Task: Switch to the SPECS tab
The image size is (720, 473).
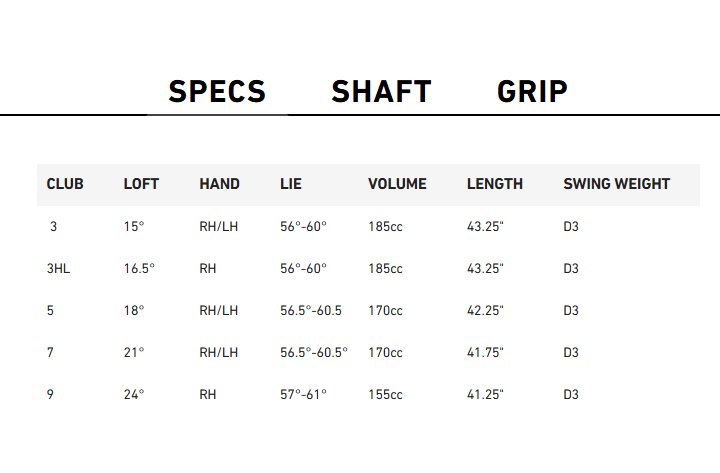Action: pyautogui.click(x=217, y=92)
